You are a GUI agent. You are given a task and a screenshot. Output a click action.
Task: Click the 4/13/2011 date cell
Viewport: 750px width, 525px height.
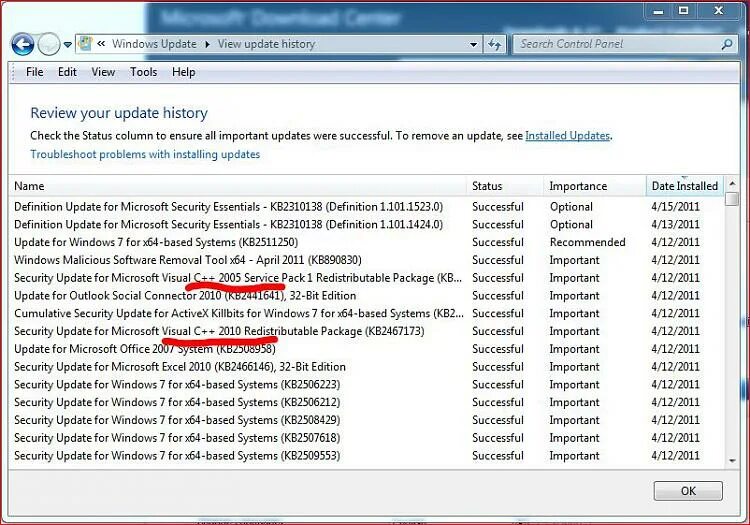coord(675,224)
